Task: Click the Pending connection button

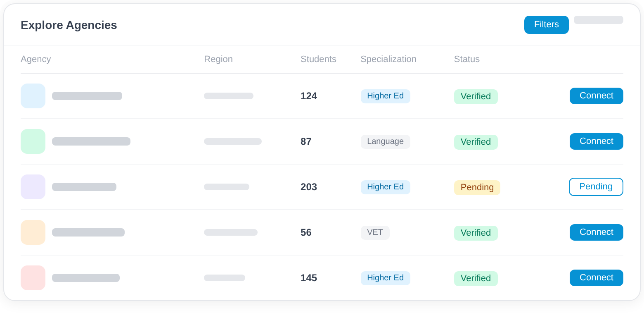Action: tap(596, 186)
